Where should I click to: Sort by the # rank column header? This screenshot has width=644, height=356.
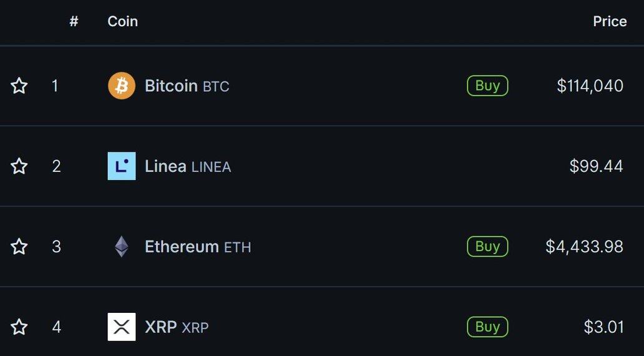[74, 21]
